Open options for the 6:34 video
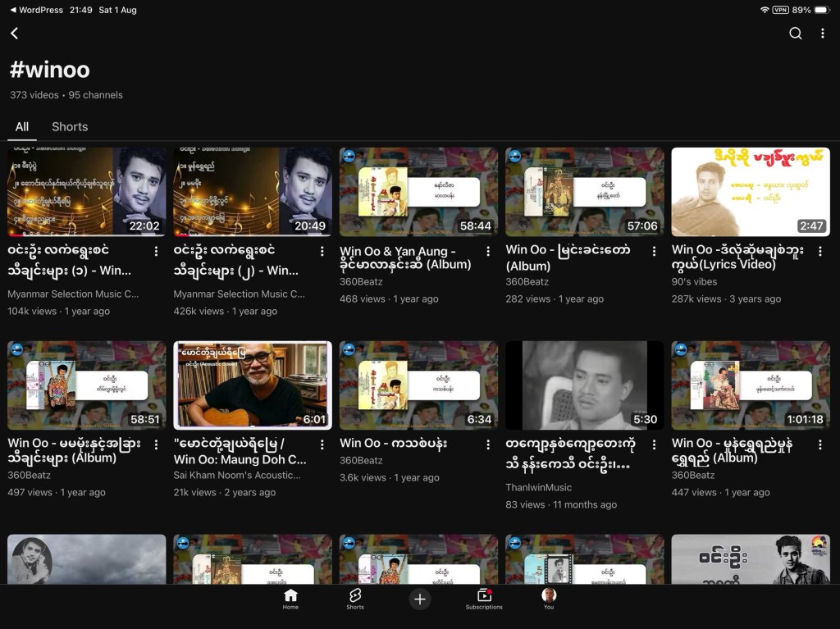 [488, 444]
